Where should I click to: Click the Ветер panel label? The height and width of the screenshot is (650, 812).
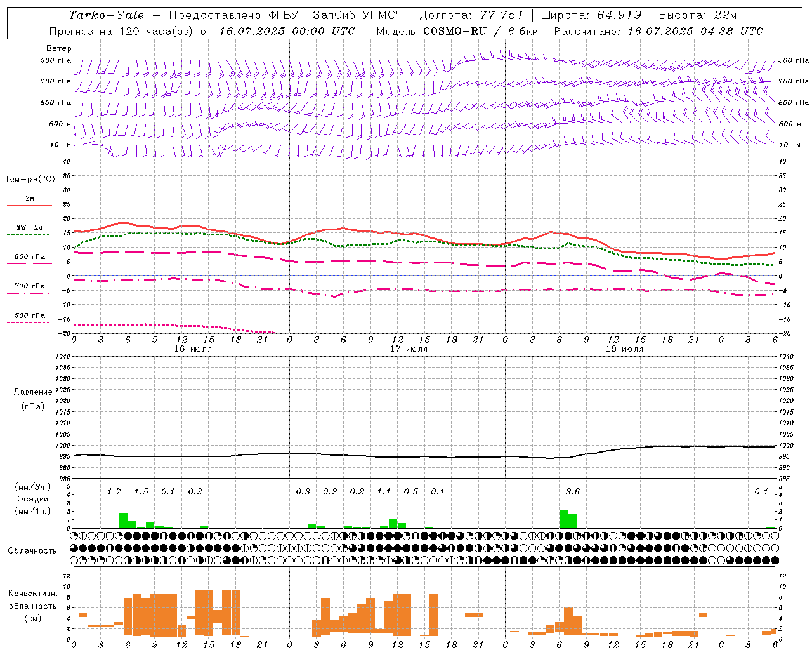pos(59,48)
